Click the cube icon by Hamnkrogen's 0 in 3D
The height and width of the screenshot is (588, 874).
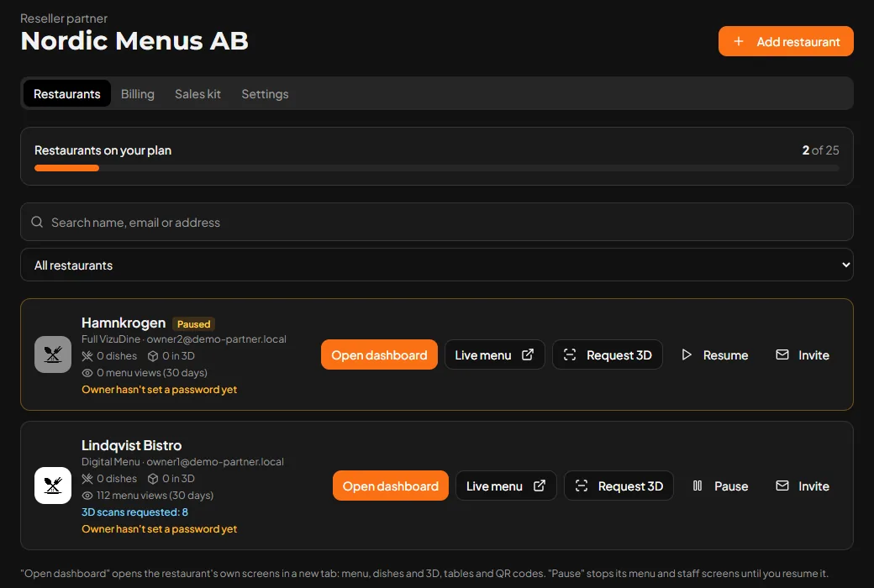[x=153, y=356]
